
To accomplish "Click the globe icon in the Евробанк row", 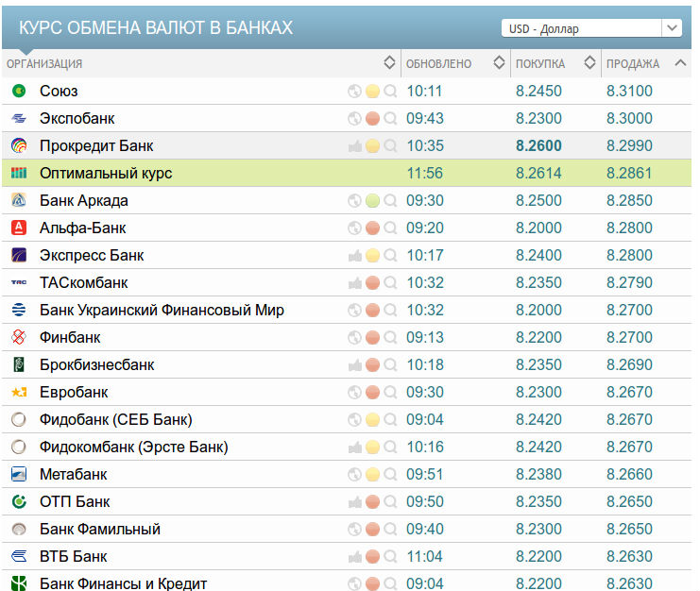I will click(x=354, y=393).
